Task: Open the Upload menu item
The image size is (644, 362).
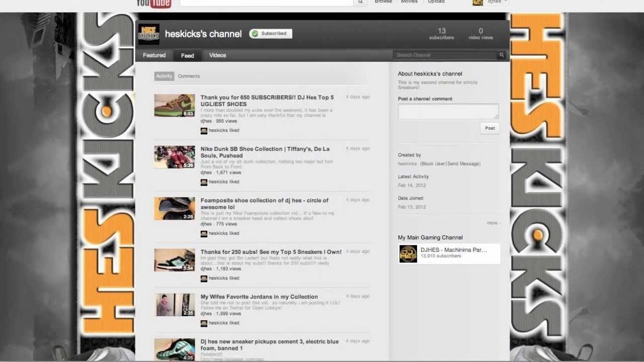Action: 436,2
